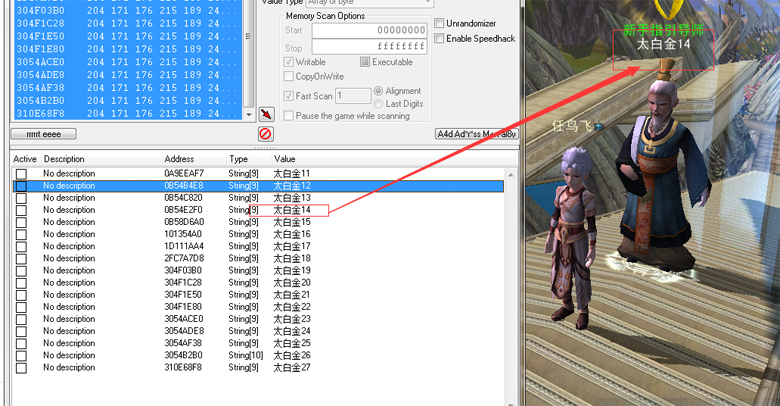Image resolution: width=780 pixels, height=406 pixels.
Task: Click description of row 3054ACE0
Action: coord(69,319)
